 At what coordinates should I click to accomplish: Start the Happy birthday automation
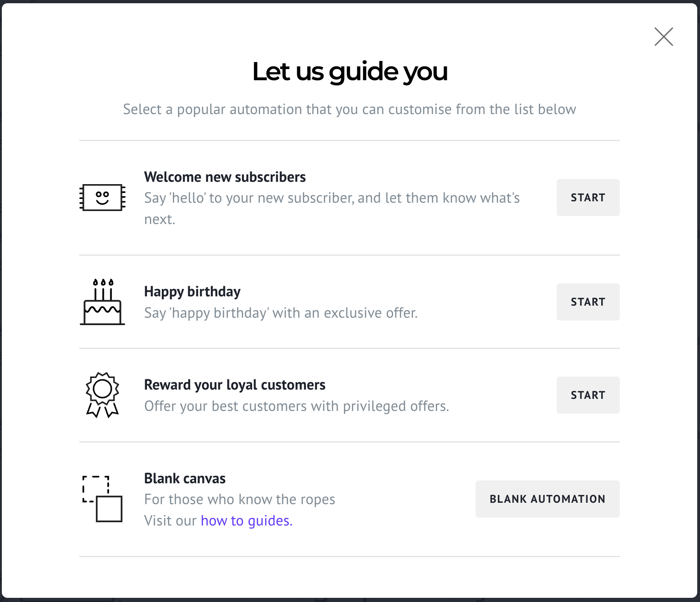click(x=588, y=302)
